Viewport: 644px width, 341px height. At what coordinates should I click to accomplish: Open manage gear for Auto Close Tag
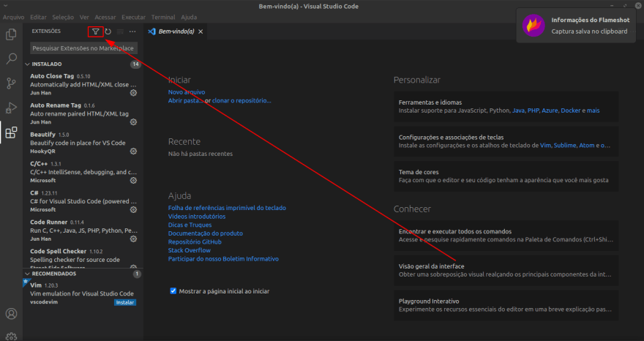[x=133, y=93]
